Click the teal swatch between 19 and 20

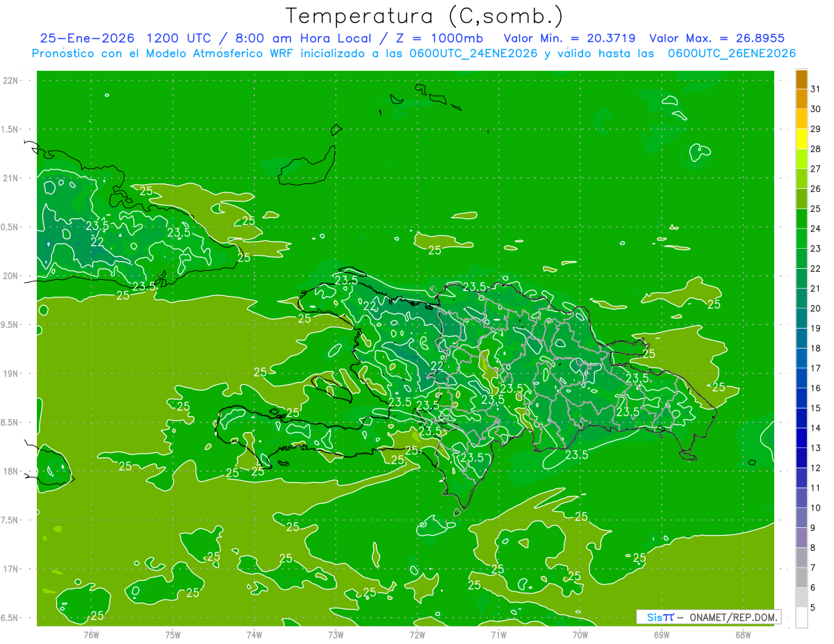[x=801, y=319]
